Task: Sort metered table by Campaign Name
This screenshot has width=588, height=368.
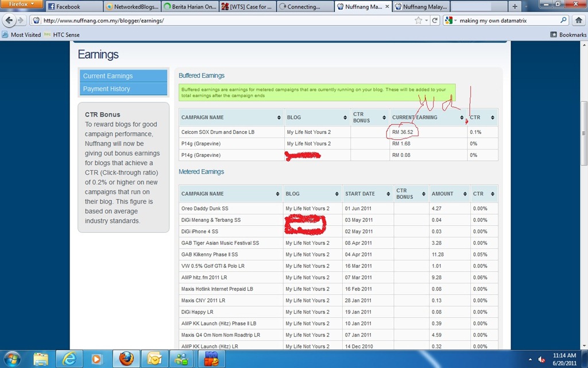Action: pyautogui.click(x=231, y=194)
